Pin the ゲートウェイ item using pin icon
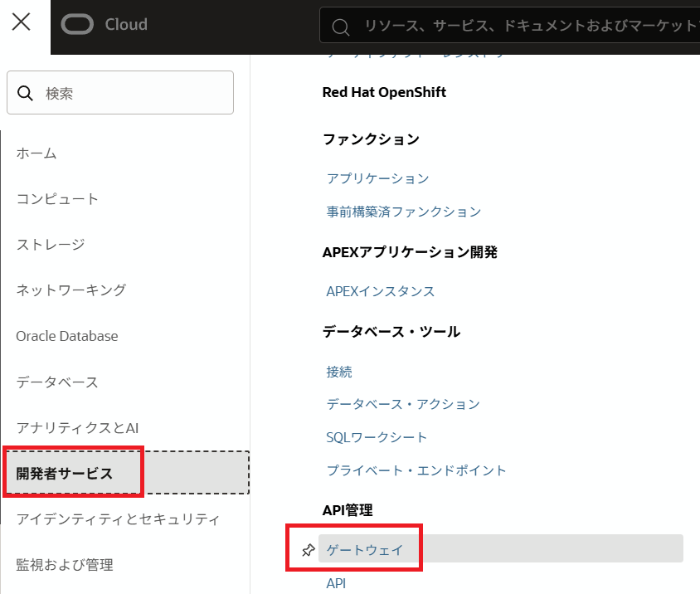700x594 pixels. pyautogui.click(x=308, y=549)
